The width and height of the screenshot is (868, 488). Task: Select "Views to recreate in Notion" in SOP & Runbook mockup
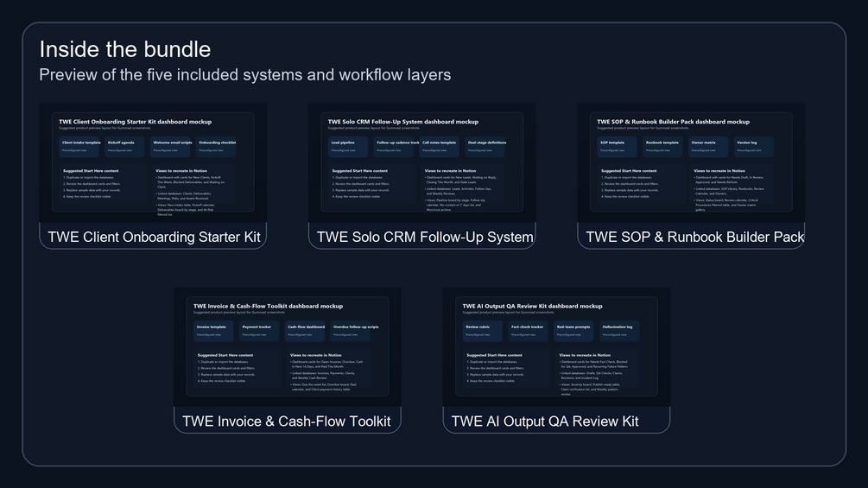[719, 171]
